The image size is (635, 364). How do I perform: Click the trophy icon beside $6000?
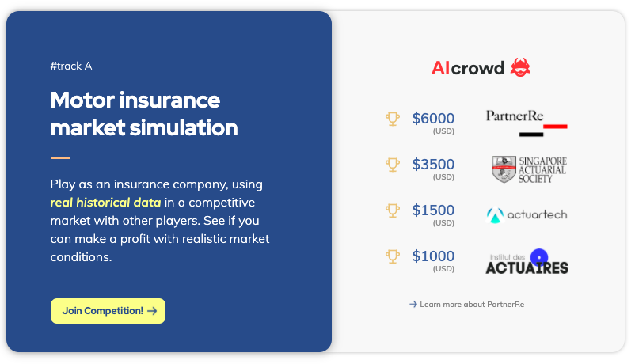pyautogui.click(x=393, y=119)
